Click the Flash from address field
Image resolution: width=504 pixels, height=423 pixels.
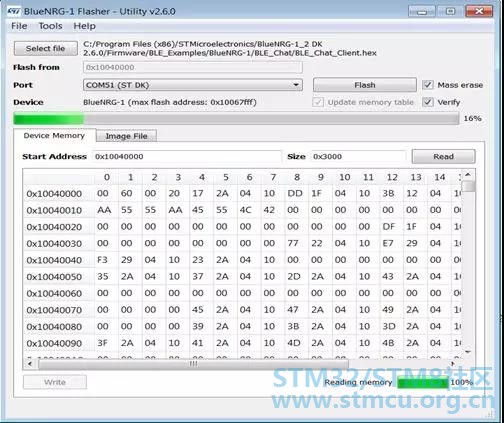[193, 67]
